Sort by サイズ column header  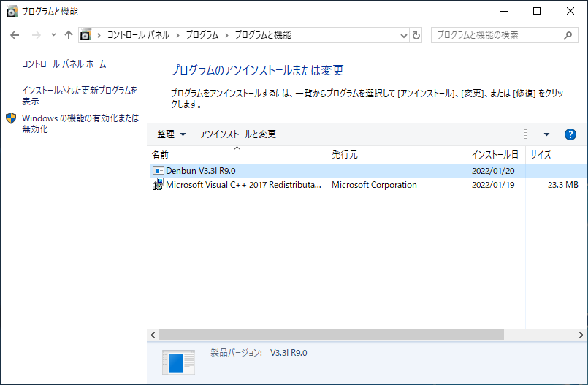pyautogui.click(x=554, y=154)
